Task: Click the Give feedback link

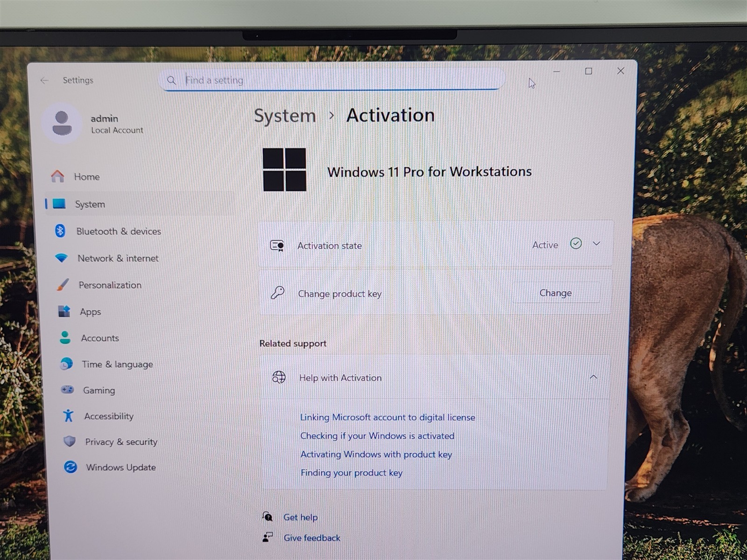Action: [x=312, y=538]
